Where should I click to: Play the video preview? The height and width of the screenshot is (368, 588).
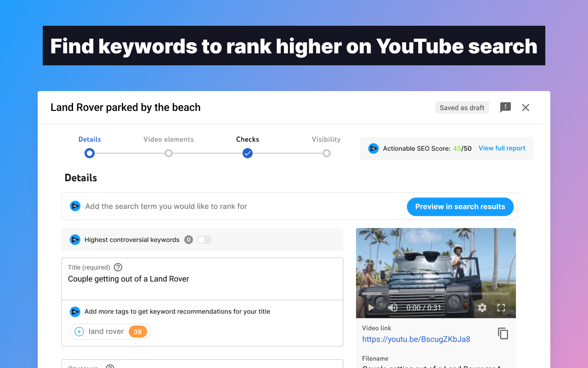point(371,308)
